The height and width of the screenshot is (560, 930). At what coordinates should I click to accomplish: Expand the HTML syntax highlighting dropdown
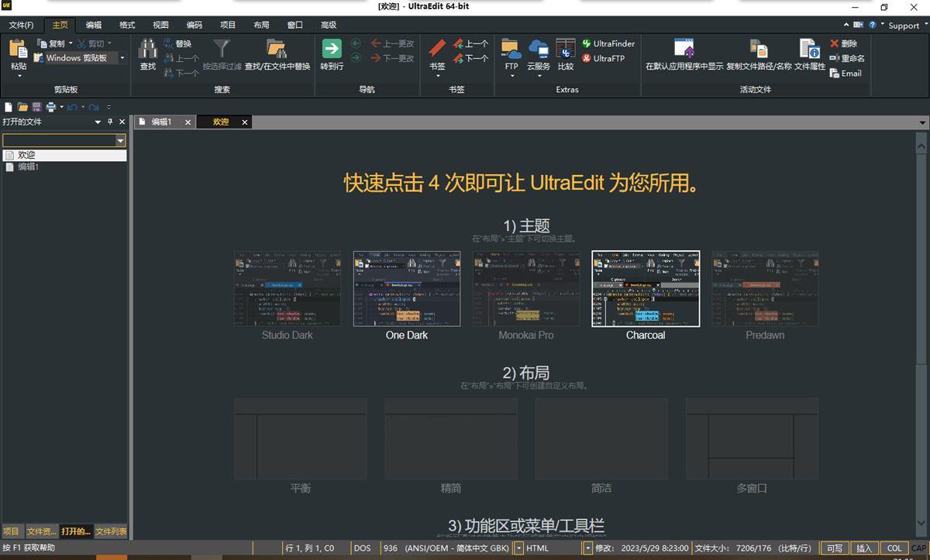coord(587,548)
